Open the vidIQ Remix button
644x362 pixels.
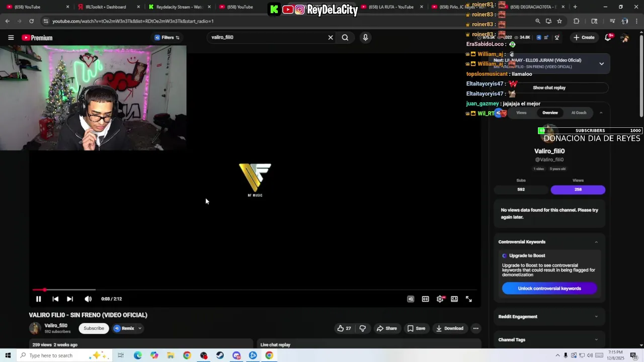[x=124, y=328]
